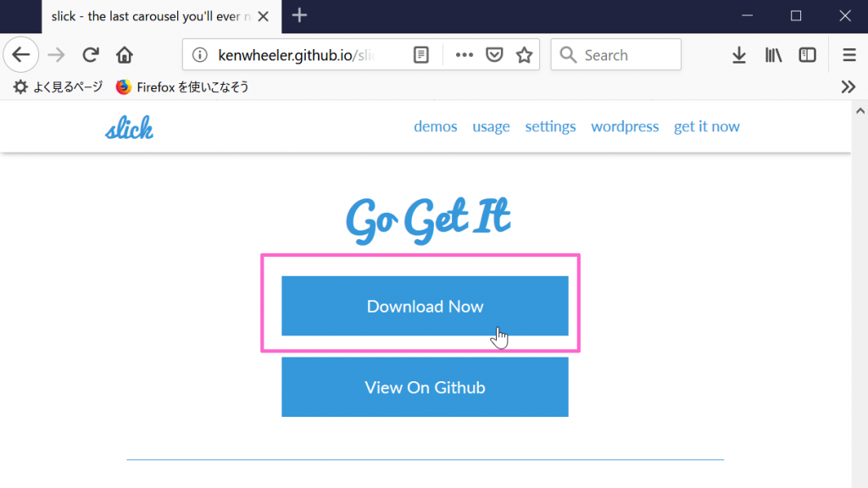Image resolution: width=868 pixels, height=488 pixels.
Task: Open the Firefox home page
Action: pyautogui.click(x=125, y=55)
